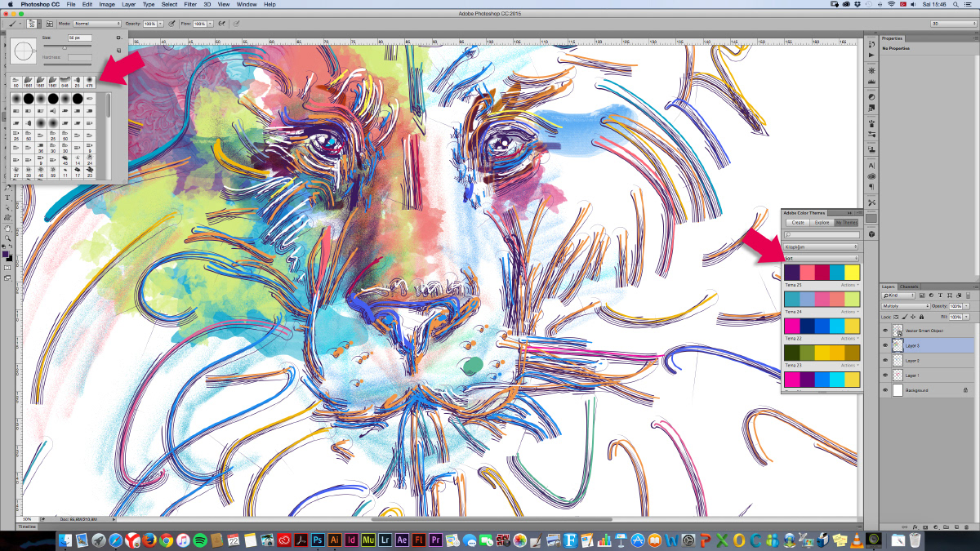Filter layers by type (T) icon

coord(940,295)
